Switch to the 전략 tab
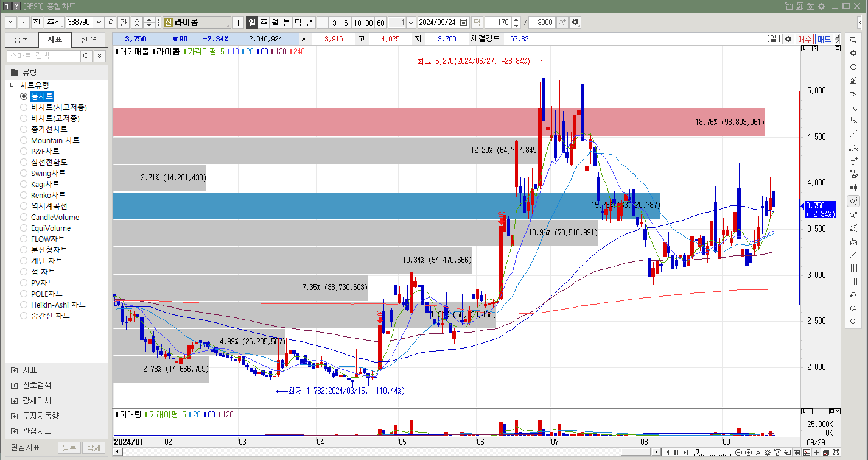Viewport: 868px width, 460px height. pyautogui.click(x=88, y=40)
